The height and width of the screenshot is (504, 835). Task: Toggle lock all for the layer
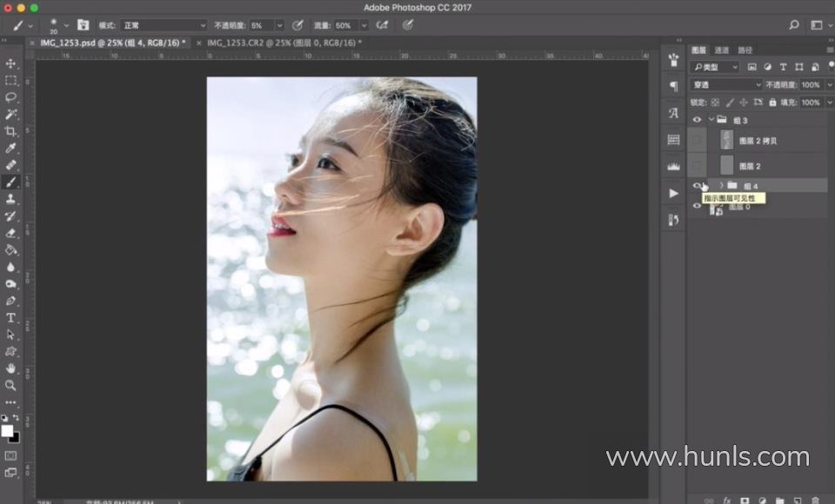pos(772,103)
